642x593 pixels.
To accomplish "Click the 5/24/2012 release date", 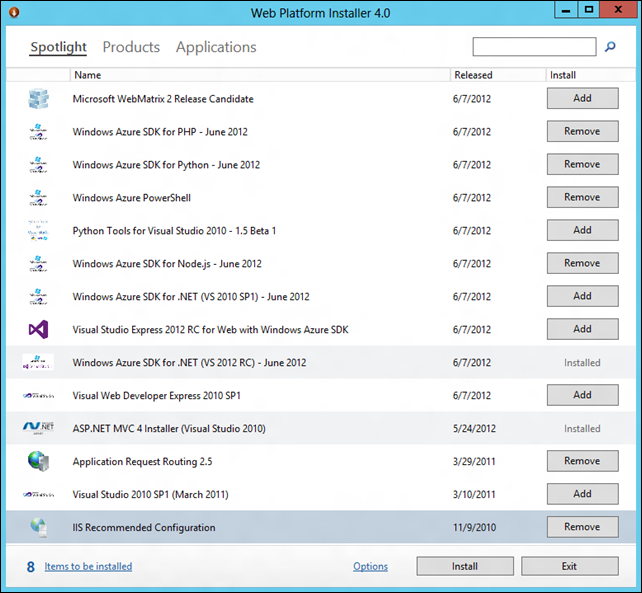I will (474, 428).
